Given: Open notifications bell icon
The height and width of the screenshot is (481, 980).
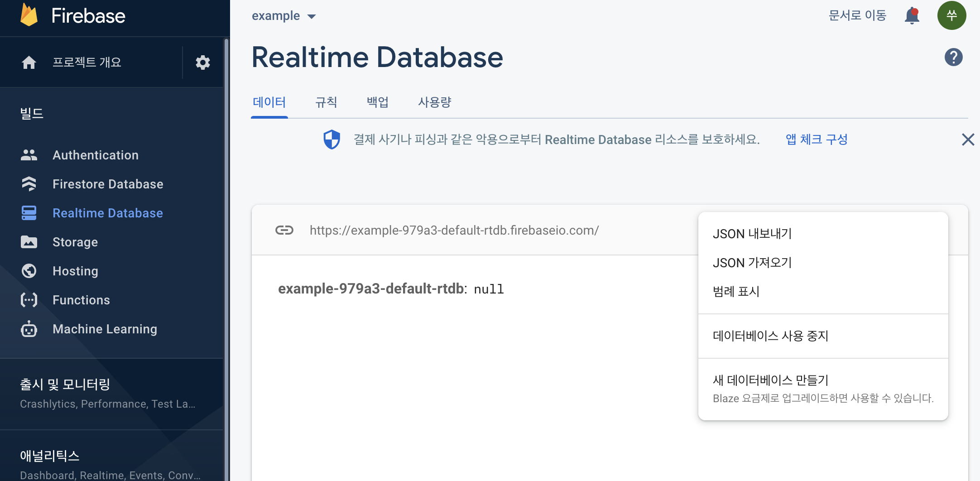Looking at the screenshot, I should (x=912, y=16).
